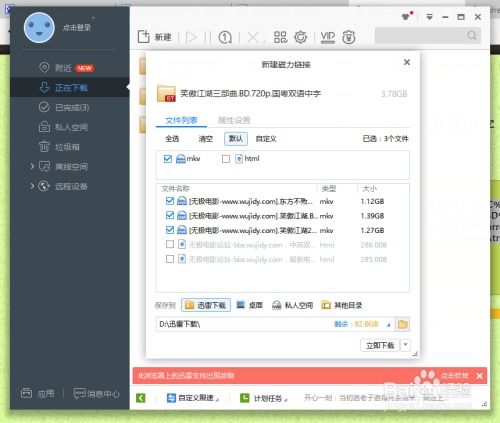Uncheck the 1.12GB mkv file checkbox
Viewport: 500px width, 423px height.
click(x=170, y=201)
